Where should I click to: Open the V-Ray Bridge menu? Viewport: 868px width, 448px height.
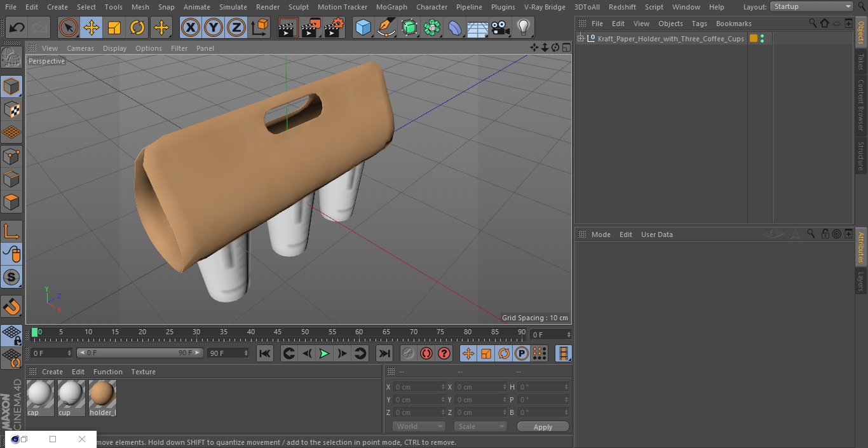point(545,7)
